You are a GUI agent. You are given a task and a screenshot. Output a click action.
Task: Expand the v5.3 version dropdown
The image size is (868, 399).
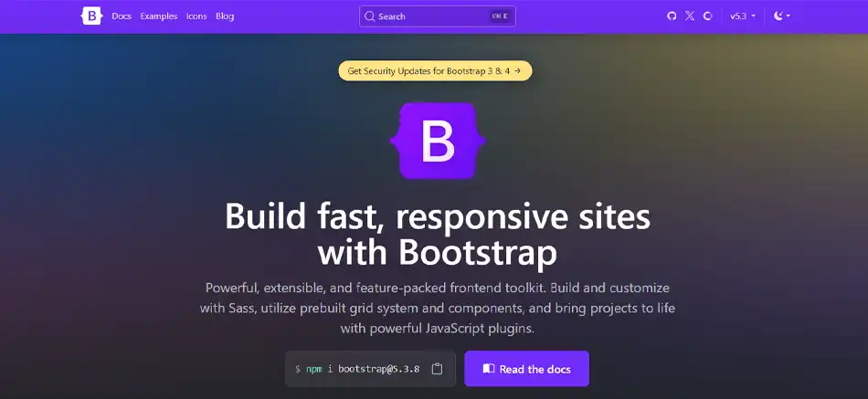coord(742,16)
